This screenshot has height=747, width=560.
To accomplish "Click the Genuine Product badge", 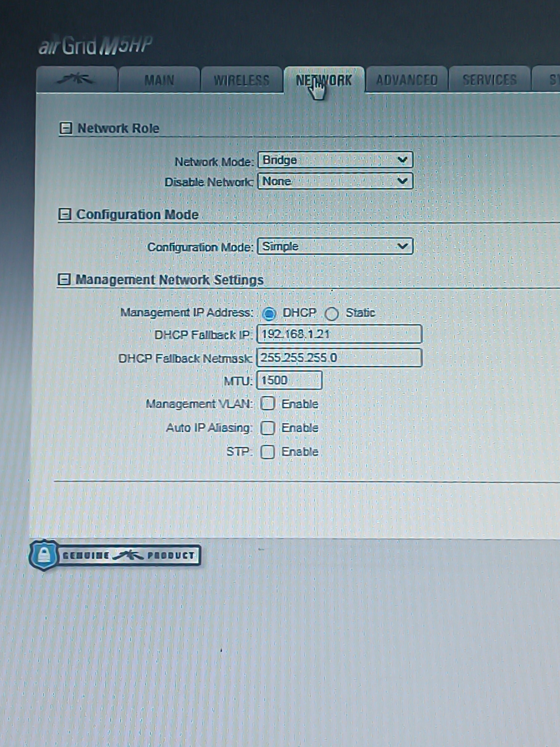I will [x=115, y=555].
